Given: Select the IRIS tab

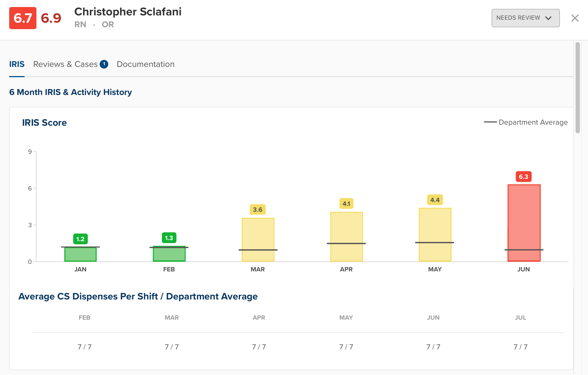Looking at the screenshot, I should point(17,64).
